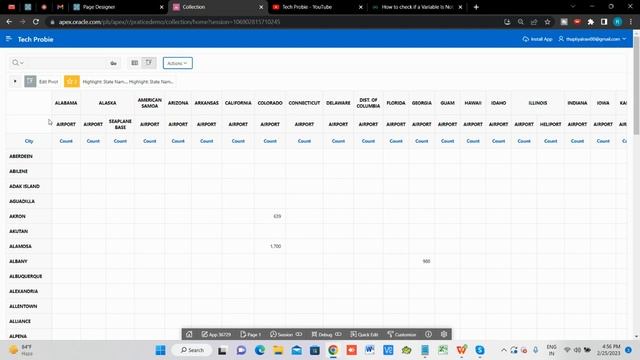The width and height of the screenshot is (640, 360).
Task: Open a new browser tab with plus button
Action: point(476,7)
